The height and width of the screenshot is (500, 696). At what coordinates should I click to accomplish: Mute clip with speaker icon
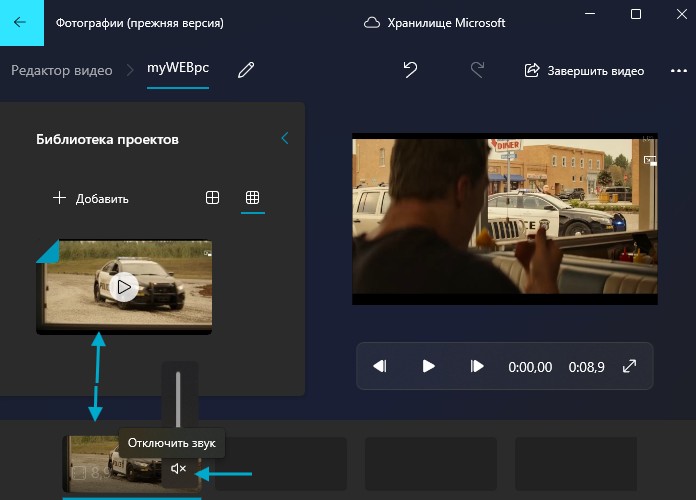click(x=178, y=468)
